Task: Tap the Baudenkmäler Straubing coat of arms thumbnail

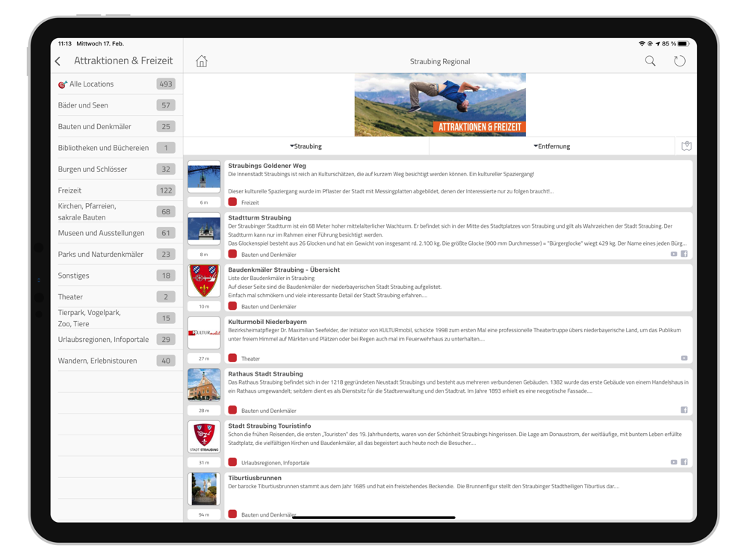Action: [204, 281]
